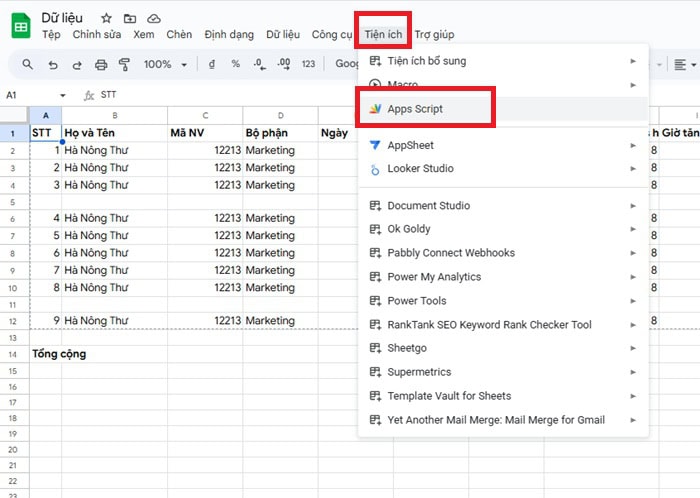This screenshot has width=700, height=498.
Task: Select Looker Studio menu entry
Action: pyautogui.click(x=420, y=169)
